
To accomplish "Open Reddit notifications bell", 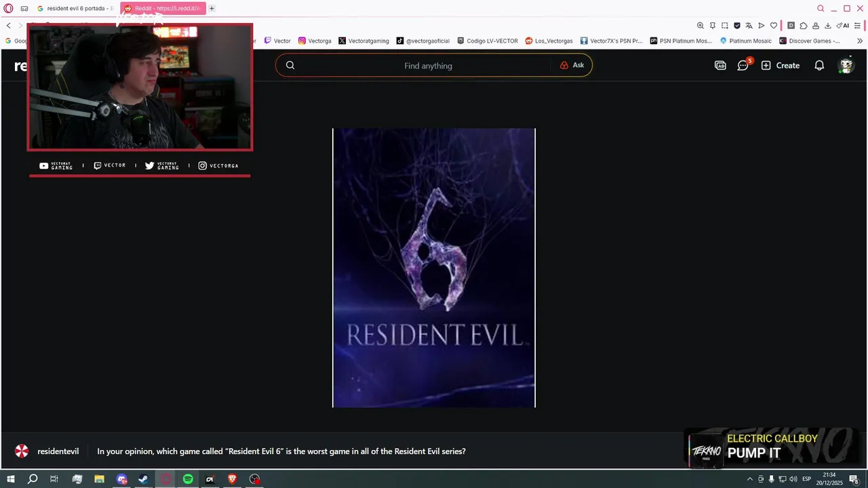I will pyautogui.click(x=819, y=66).
